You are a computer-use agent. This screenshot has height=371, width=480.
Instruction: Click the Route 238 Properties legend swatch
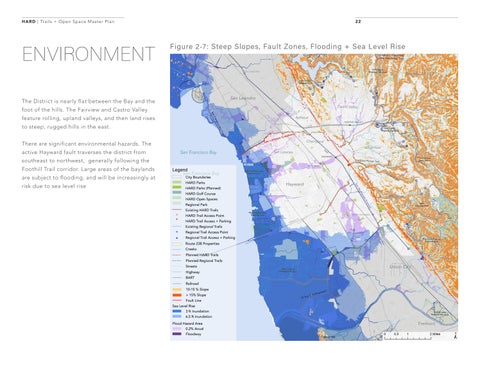[x=177, y=244]
